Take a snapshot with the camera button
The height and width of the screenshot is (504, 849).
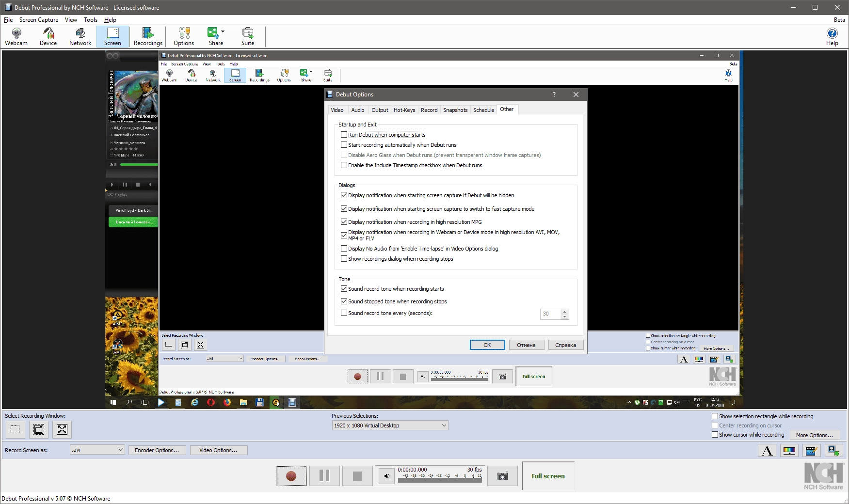[502, 476]
